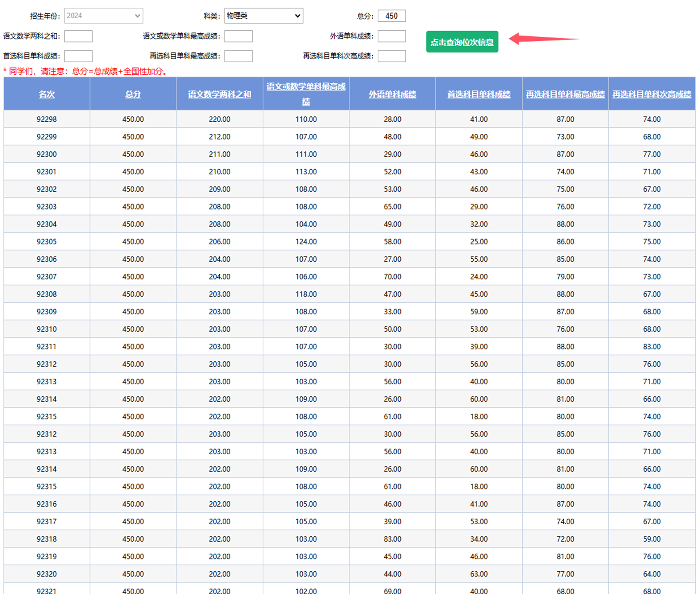Image resolution: width=700 pixels, height=594 pixels.
Task: Click the 语文或数学单科最高成绩 input box
Action: click(238, 36)
